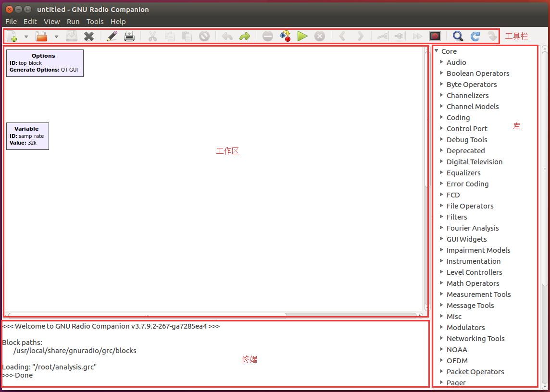Open the Run menu
The height and width of the screenshot is (392, 550).
(73, 22)
